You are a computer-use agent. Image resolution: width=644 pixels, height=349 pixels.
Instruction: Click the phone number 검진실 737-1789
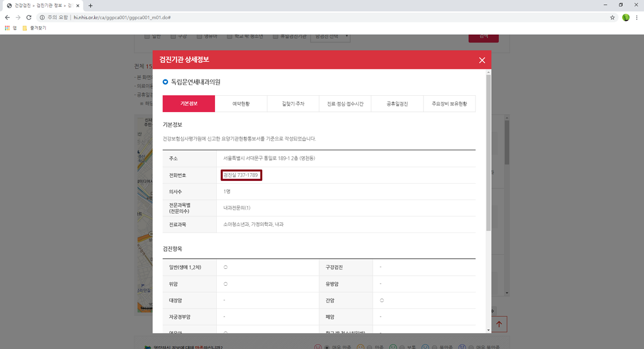(x=241, y=175)
